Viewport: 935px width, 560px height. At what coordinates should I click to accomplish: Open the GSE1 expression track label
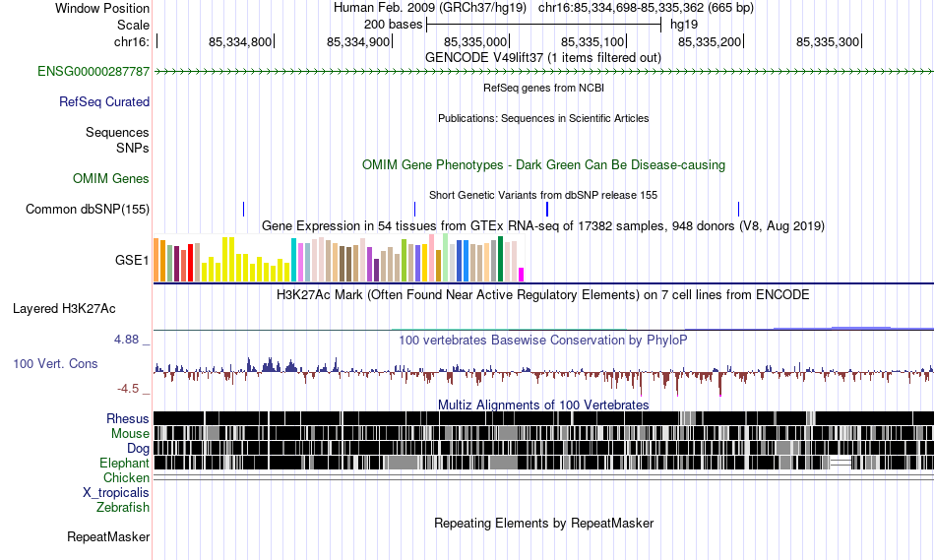pyautogui.click(x=133, y=260)
